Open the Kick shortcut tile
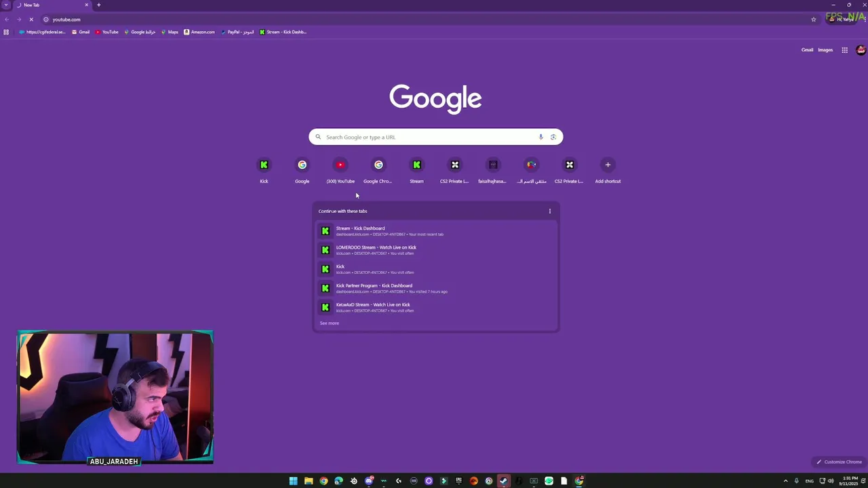The image size is (868, 488). [264, 170]
